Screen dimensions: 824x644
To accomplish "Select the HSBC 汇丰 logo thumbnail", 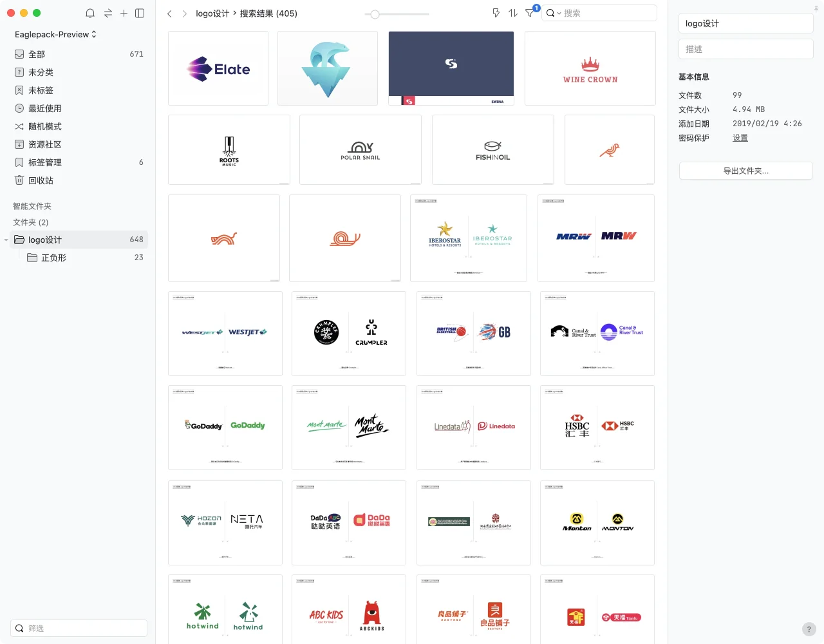I will click(597, 428).
